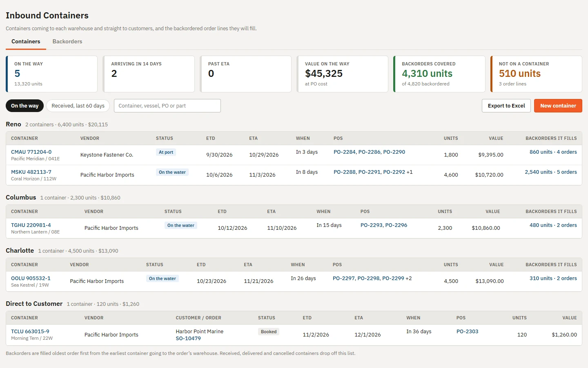The height and width of the screenshot is (368, 588).
Task: Click the Booked status badge
Action: (269, 332)
